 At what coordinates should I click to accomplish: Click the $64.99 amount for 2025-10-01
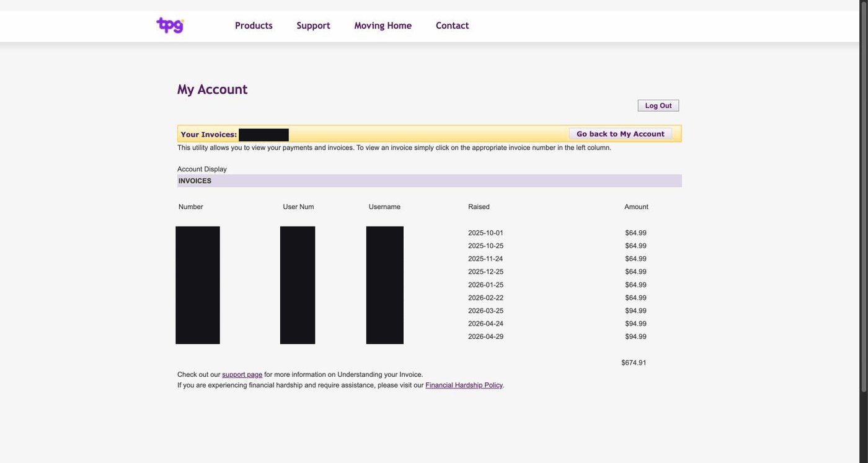point(635,233)
